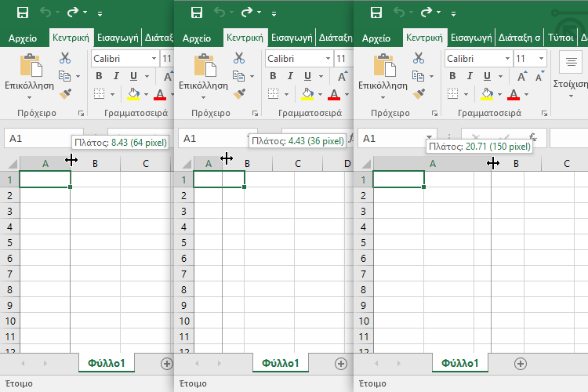Switch to Εισαγωγή tab in the middle window
Image resolution: width=588 pixels, height=392 pixels.
292,38
